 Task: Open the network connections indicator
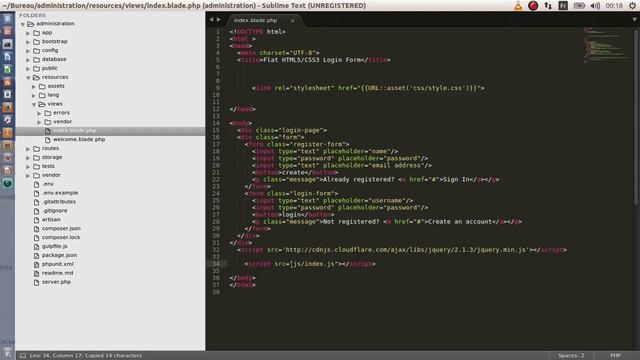tap(548, 6)
